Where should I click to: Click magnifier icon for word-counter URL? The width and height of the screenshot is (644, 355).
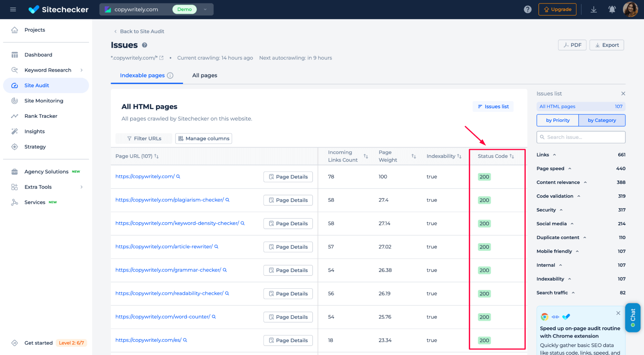point(214,317)
